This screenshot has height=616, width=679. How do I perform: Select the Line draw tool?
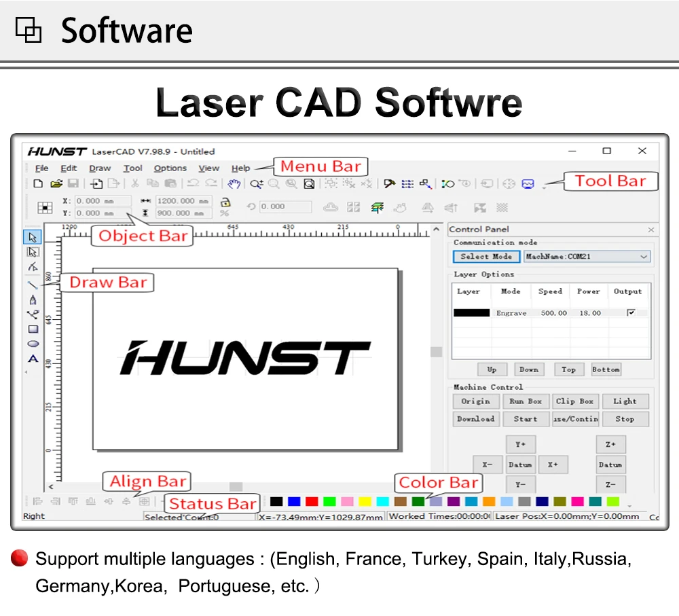click(x=33, y=285)
